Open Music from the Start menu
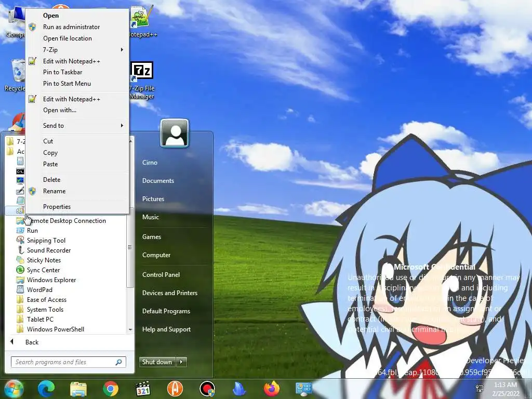This screenshot has height=399, width=532. tap(151, 217)
